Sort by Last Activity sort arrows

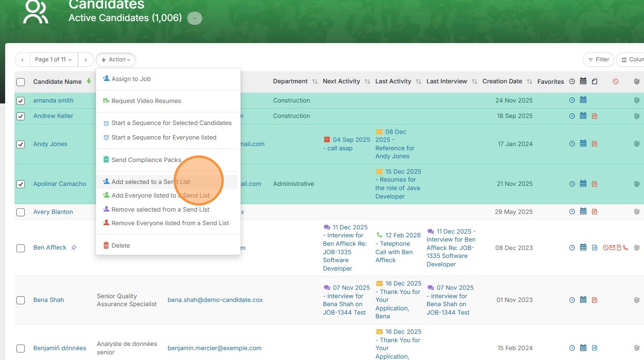(418, 81)
